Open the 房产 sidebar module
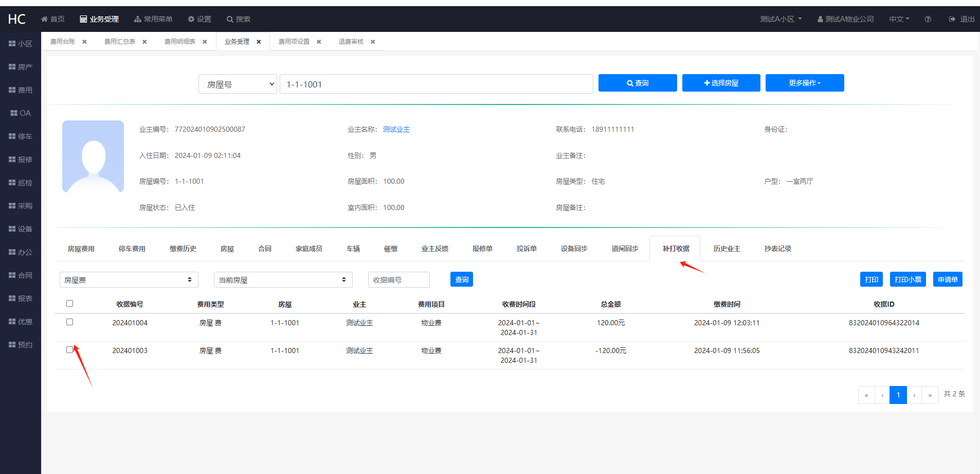 point(21,67)
